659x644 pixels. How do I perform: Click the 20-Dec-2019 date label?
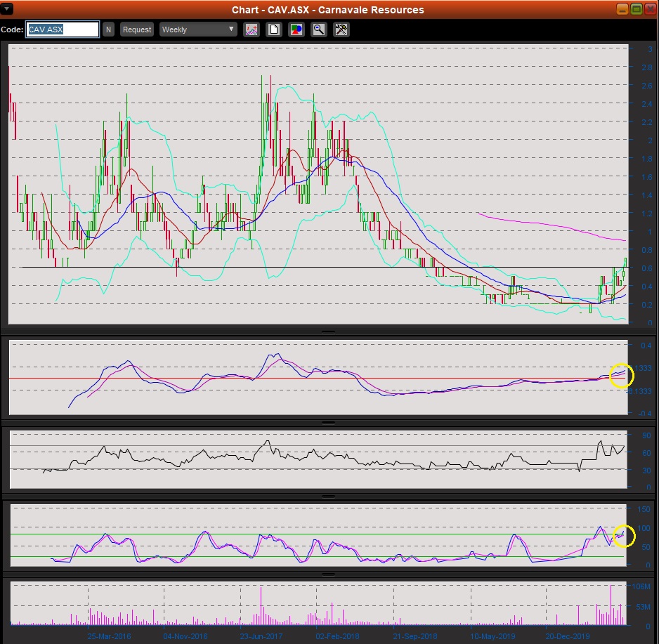(x=568, y=636)
